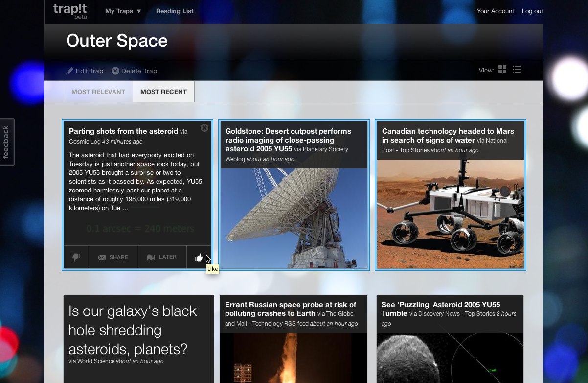The height and width of the screenshot is (383, 588).
Task: Switch to grid view
Action: click(x=502, y=70)
